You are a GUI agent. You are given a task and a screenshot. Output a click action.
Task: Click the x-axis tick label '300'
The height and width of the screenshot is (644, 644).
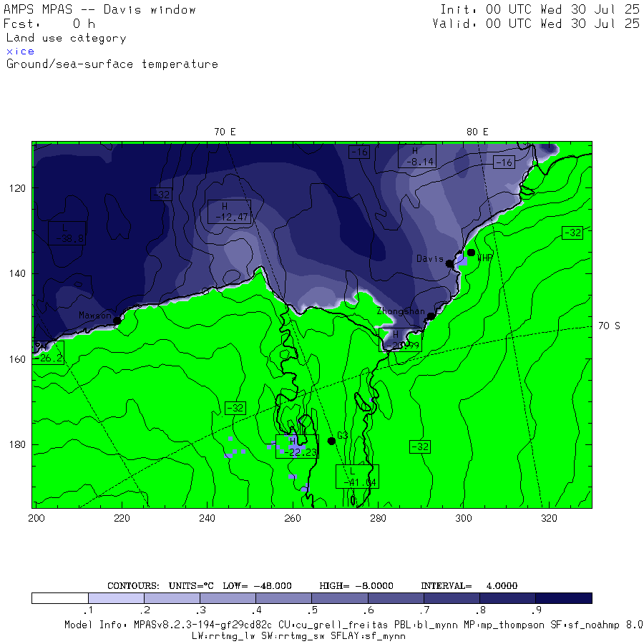464,518
